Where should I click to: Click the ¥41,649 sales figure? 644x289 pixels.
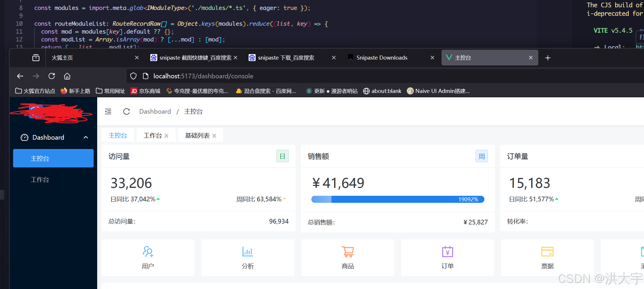click(338, 183)
